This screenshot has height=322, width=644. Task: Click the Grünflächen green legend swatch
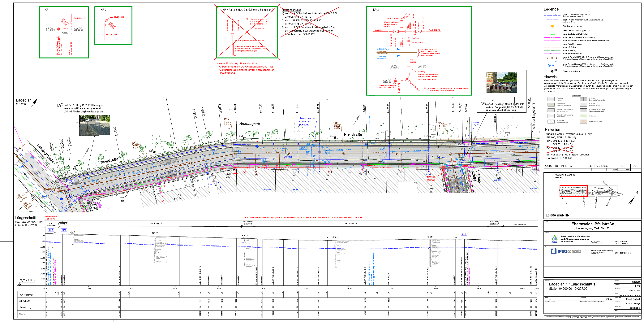tap(583, 116)
